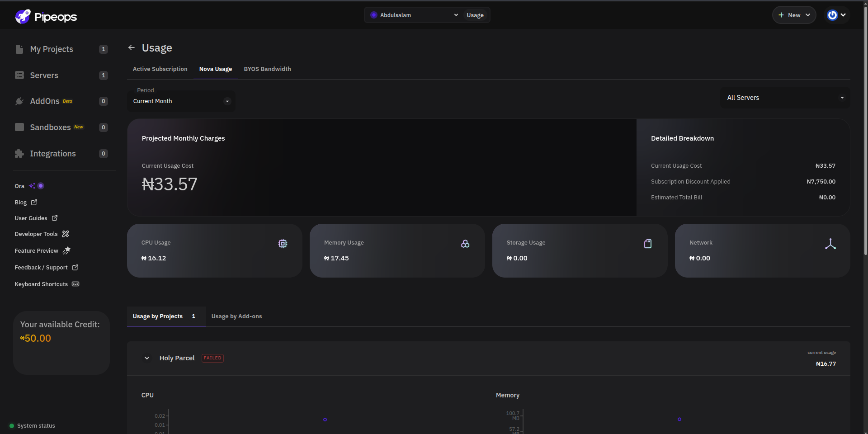
Task: Collapse the Holy Parcel project row
Action: coord(147,358)
